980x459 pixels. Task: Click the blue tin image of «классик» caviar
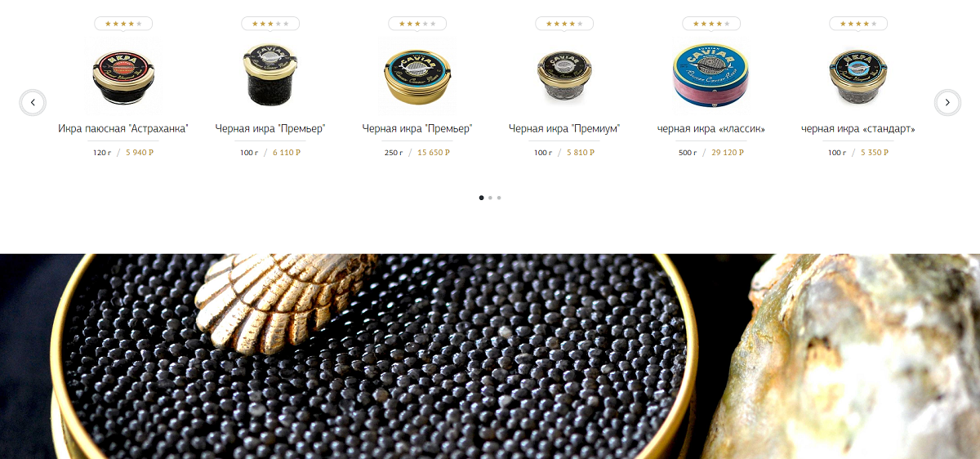(x=711, y=75)
